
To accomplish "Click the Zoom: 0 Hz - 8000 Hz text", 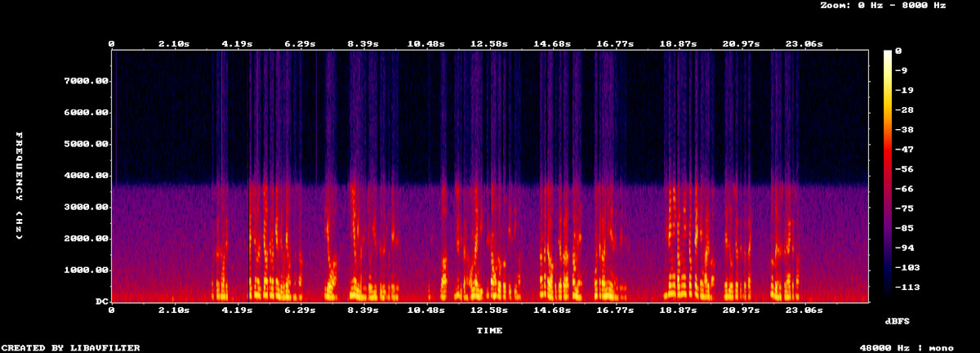I will pyautogui.click(x=883, y=6).
